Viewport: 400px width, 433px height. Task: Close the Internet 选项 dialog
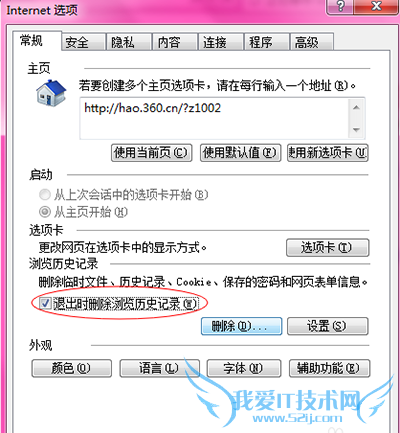pyautogui.click(x=376, y=6)
